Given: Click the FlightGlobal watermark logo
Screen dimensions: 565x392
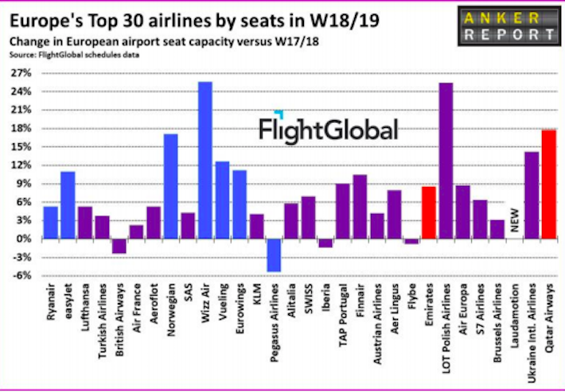Looking at the screenshot, I should [x=329, y=127].
